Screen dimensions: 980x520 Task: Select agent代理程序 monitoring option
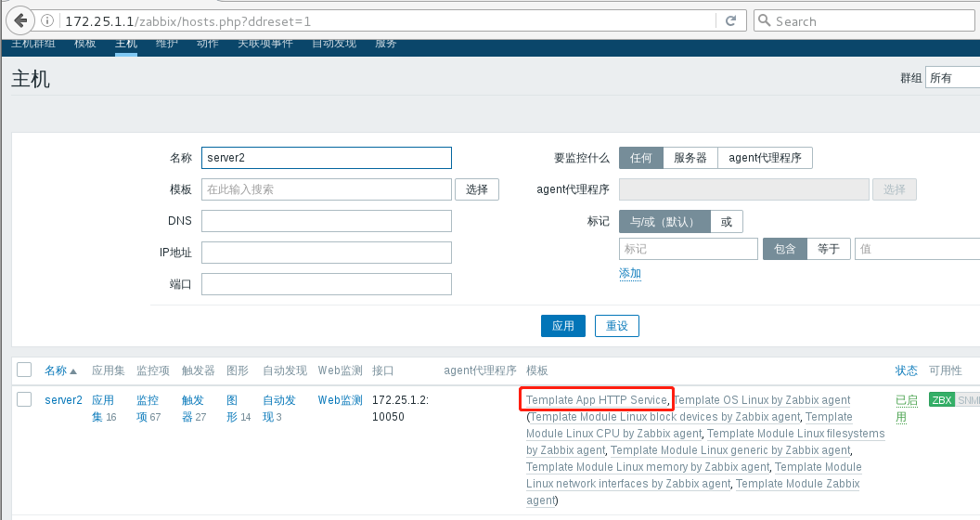tap(765, 158)
